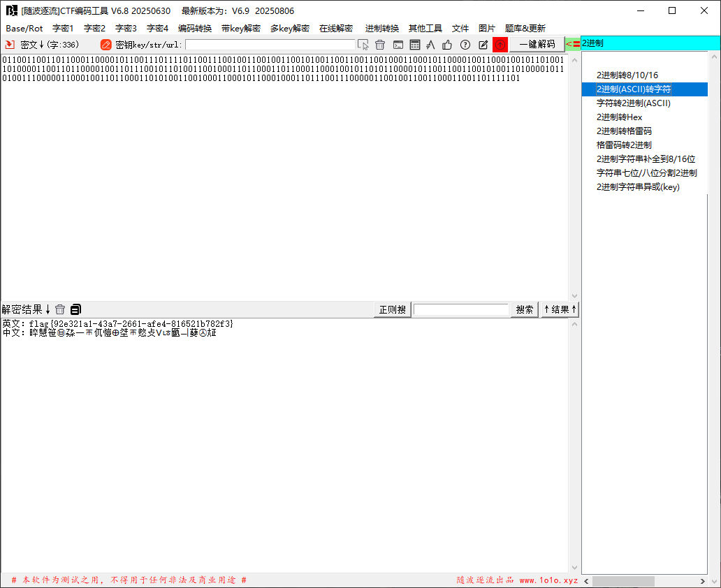
Task: Open the 进制转换 menu
Action: (x=382, y=29)
